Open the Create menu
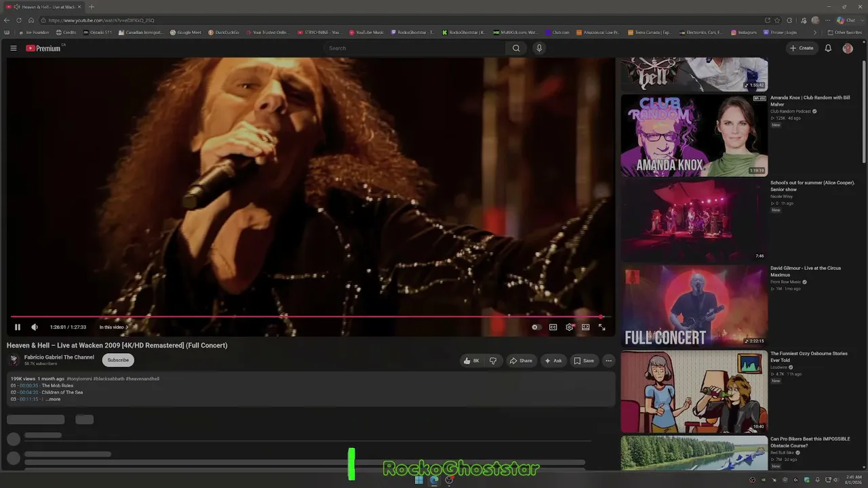 tap(802, 48)
